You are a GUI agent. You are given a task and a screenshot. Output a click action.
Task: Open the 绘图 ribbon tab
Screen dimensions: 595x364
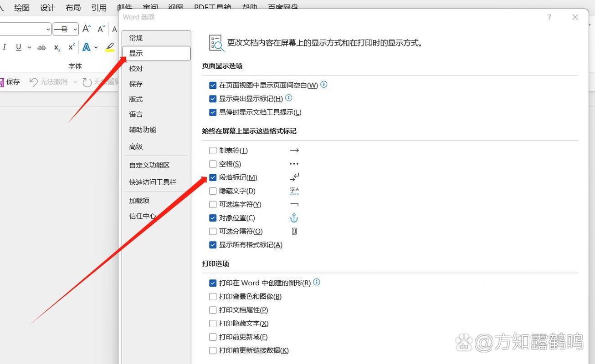(22, 8)
